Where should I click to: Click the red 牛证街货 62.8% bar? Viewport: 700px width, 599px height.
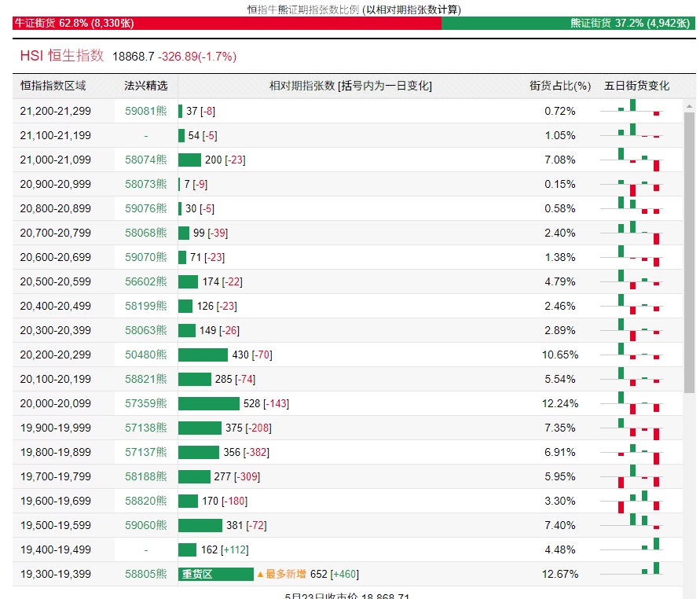click(x=227, y=24)
